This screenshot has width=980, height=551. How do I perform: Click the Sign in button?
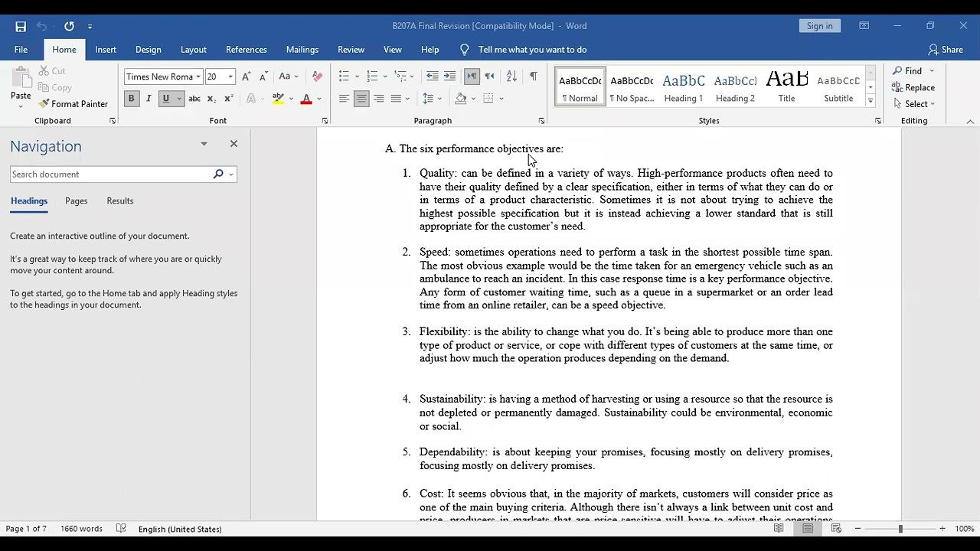(x=819, y=26)
